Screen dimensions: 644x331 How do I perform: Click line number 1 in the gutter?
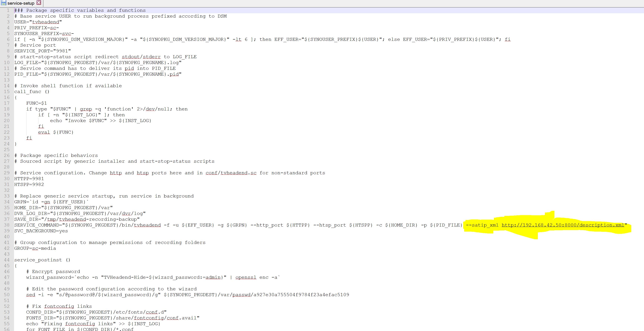[x=8, y=10]
